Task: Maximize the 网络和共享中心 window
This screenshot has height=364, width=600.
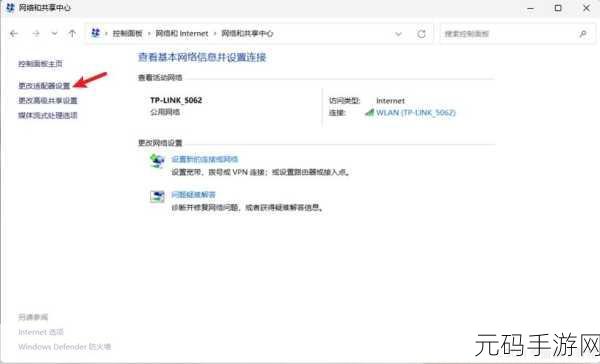Action: point(558,8)
